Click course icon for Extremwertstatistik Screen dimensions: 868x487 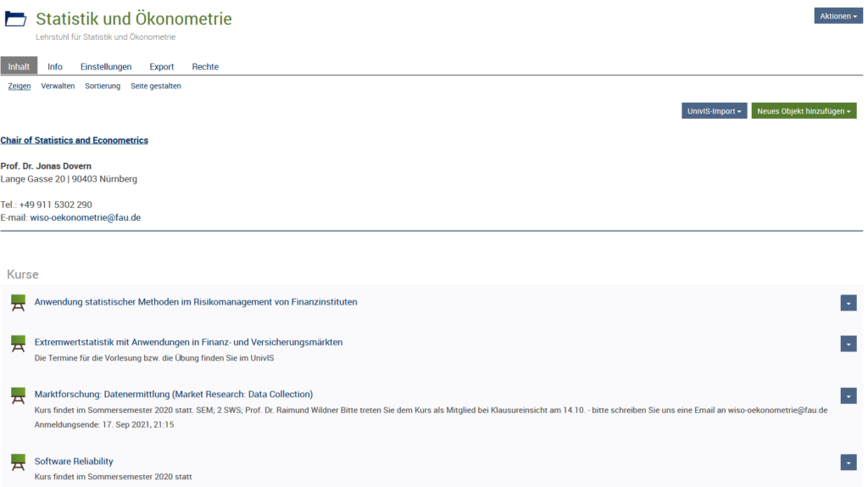coord(19,344)
